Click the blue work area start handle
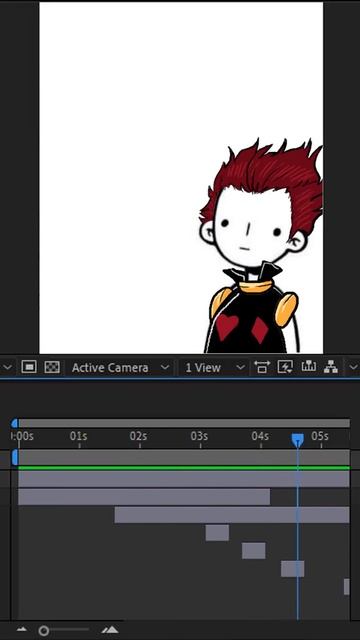Screen dimensions: 360x640 pyautogui.click(x=15, y=457)
